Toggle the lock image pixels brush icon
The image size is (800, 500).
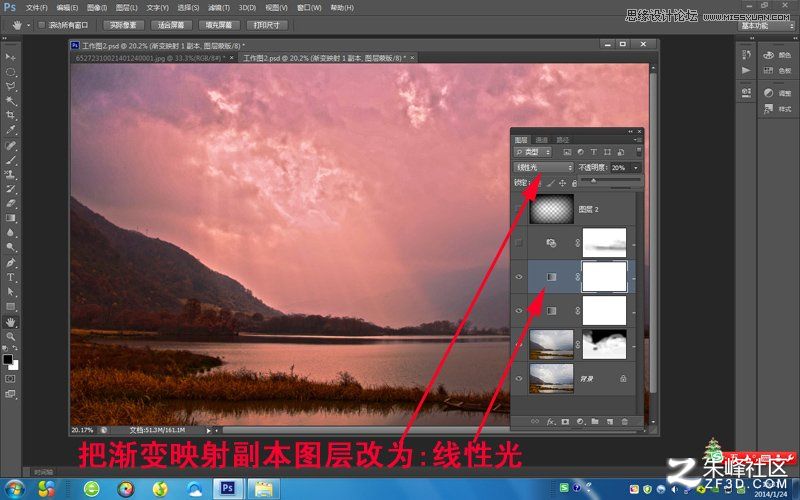click(550, 183)
